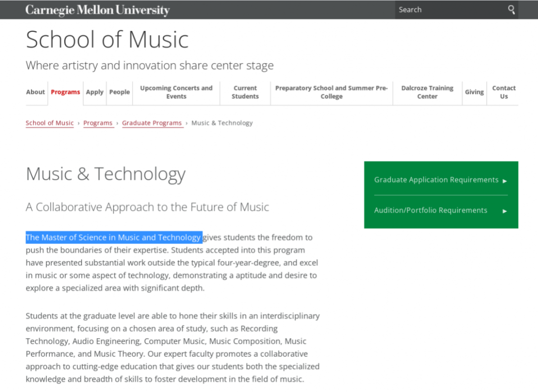This screenshot has height=392, width=538.
Task: Open Preparatory School and Summer Pre-College
Action: point(331,92)
